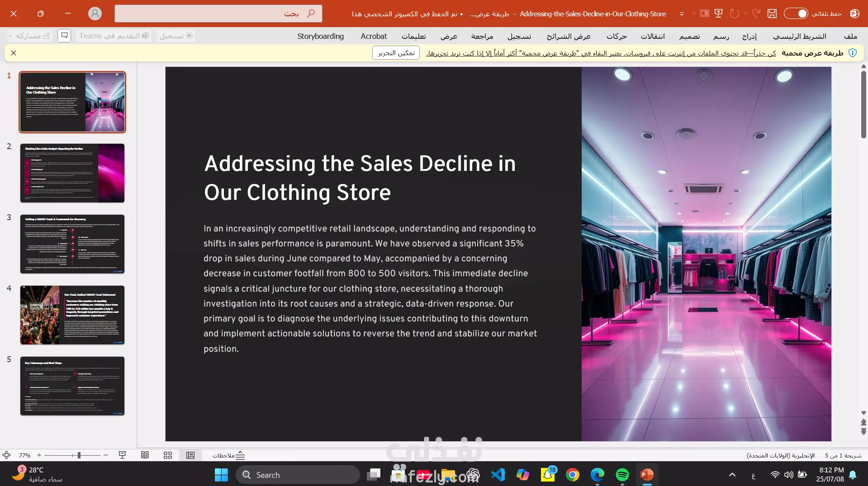Click the zoom in plus button
Viewport: 868px width, 486px height.
(x=39, y=455)
